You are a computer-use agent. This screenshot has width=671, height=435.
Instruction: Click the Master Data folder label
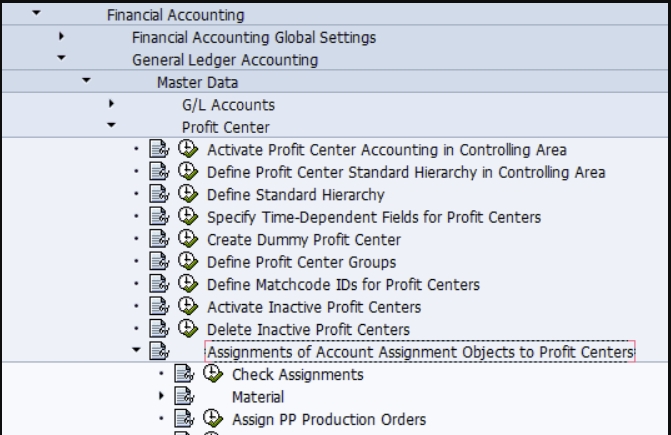197,82
